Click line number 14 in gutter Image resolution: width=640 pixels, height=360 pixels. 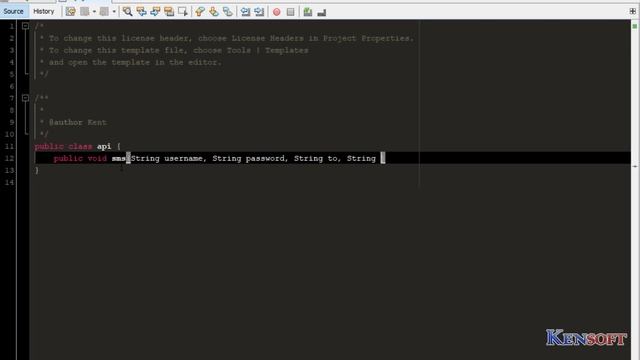point(9,182)
